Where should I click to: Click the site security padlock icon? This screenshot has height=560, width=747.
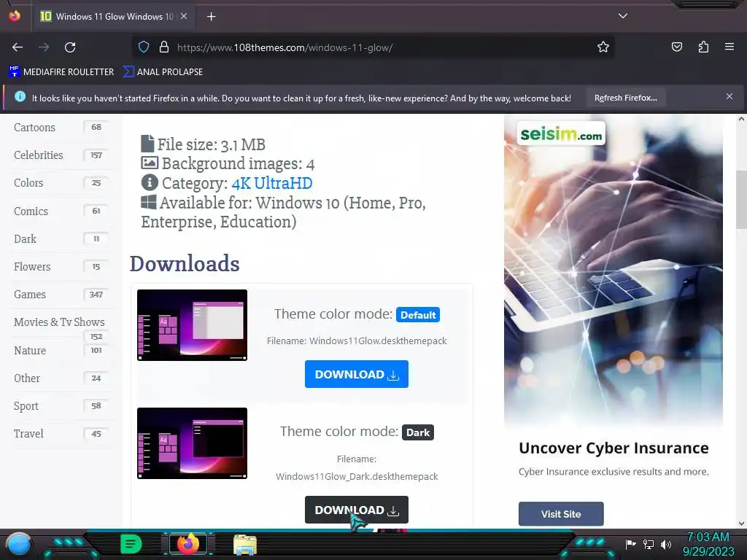pyautogui.click(x=164, y=47)
